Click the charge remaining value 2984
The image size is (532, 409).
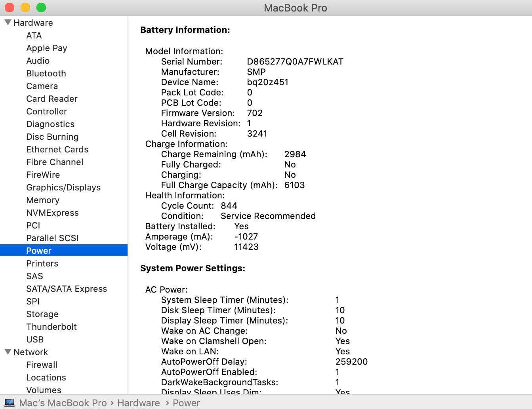pyautogui.click(x=295, y=154)
